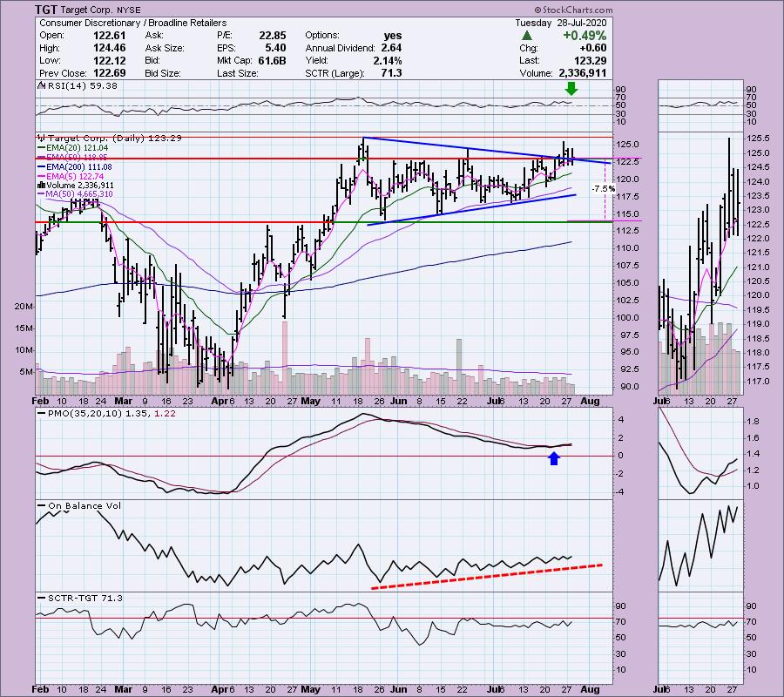Select the Consumer Discretionary / Broadline Retailers sector line

tap(133, 23)
